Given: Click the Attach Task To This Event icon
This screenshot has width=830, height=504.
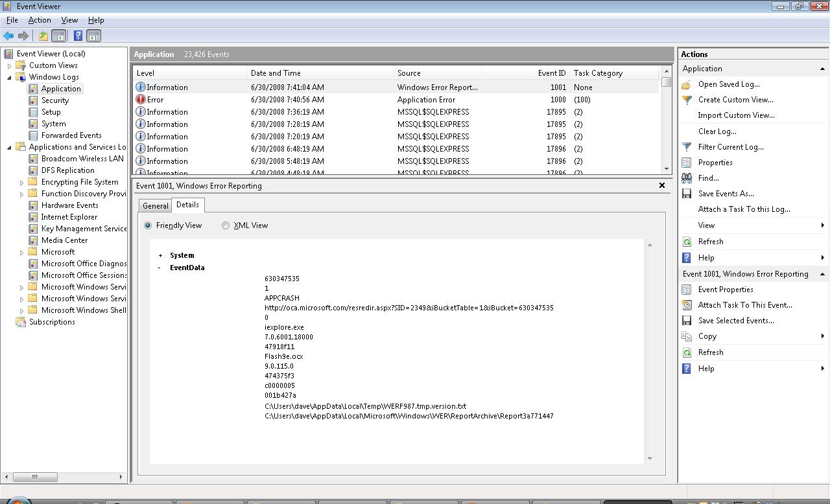Looking at the screenshot, I should tap(687, 305).
